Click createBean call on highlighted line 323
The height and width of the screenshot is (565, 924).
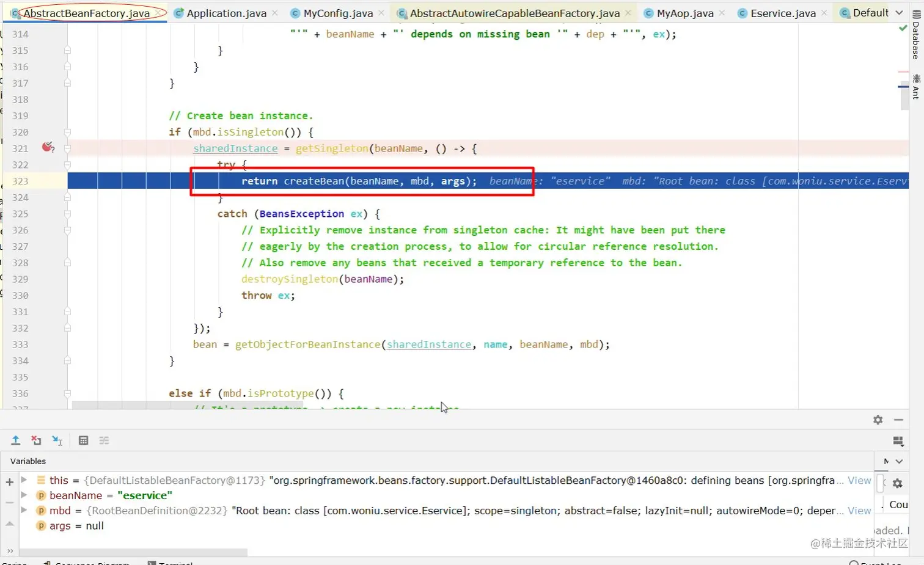[x=314, y=181]
